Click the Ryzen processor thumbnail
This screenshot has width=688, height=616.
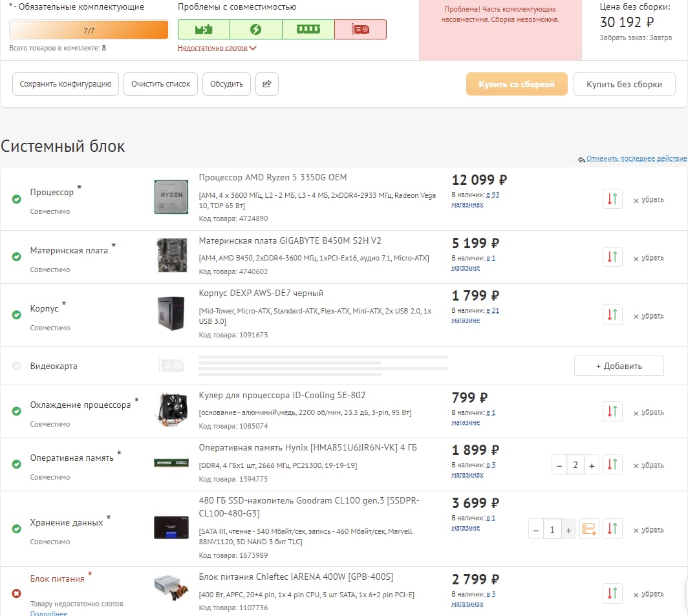[x=171, y=197]
